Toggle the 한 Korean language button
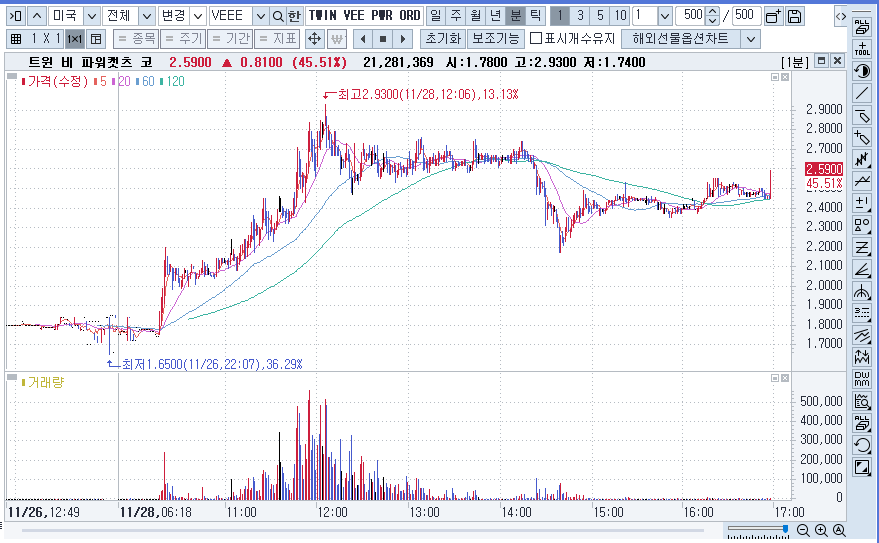 tap(294, 16)
